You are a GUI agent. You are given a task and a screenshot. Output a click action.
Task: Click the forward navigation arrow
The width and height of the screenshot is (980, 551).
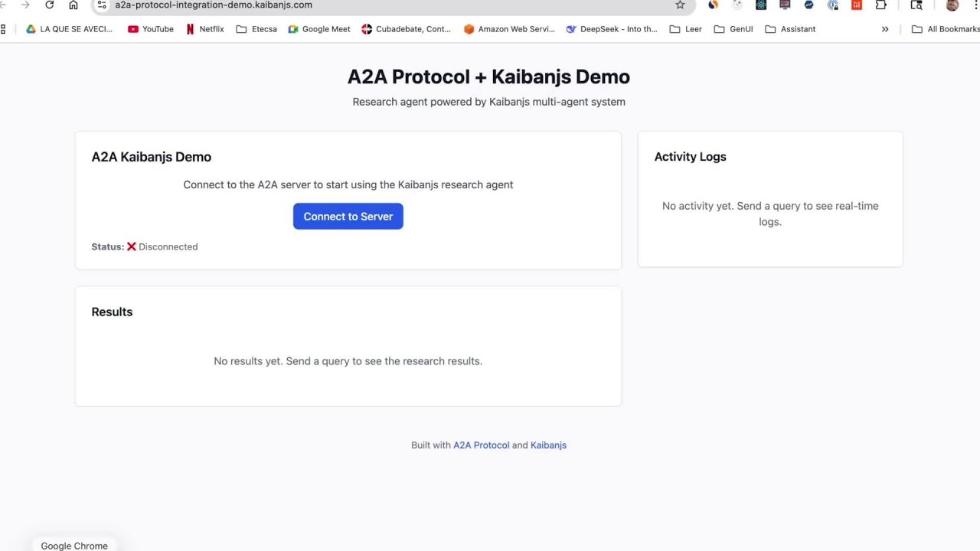point(25,5)
